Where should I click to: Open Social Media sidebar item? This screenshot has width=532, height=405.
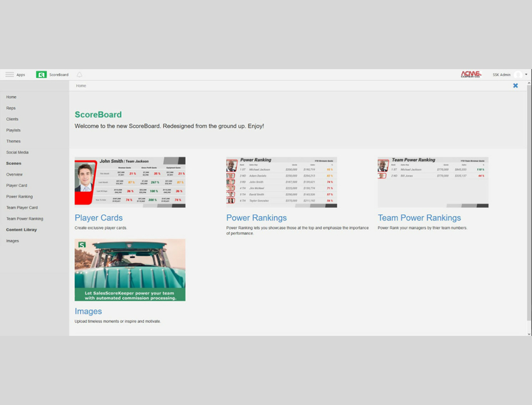(18, 153)
